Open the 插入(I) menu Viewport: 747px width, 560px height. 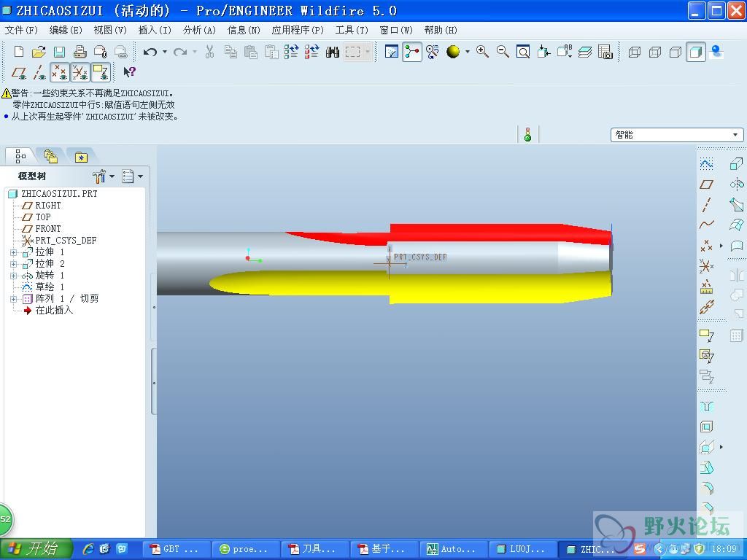pyautogui.click(x=155, y=30)
